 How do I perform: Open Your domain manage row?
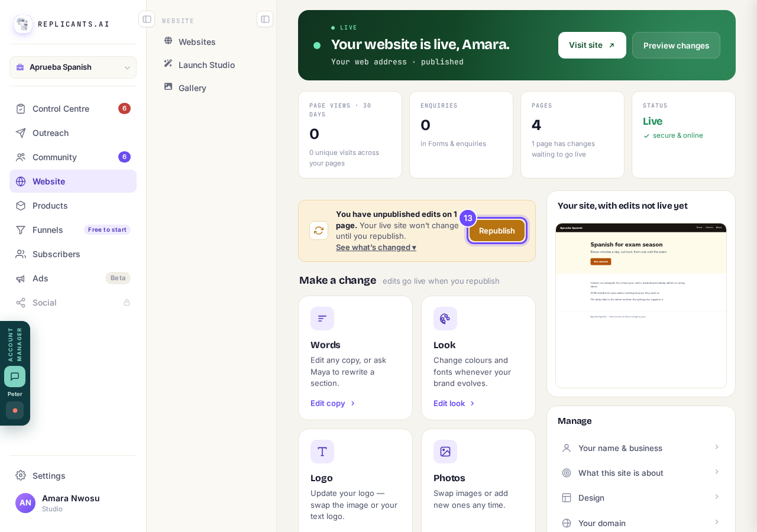pyautogui.click(x=641, y=523)
